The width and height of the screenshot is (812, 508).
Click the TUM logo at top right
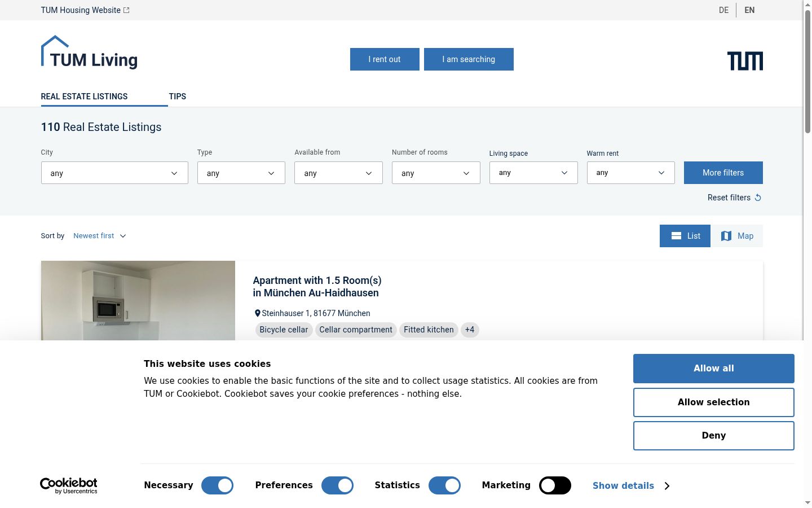[x=745, y=61]
